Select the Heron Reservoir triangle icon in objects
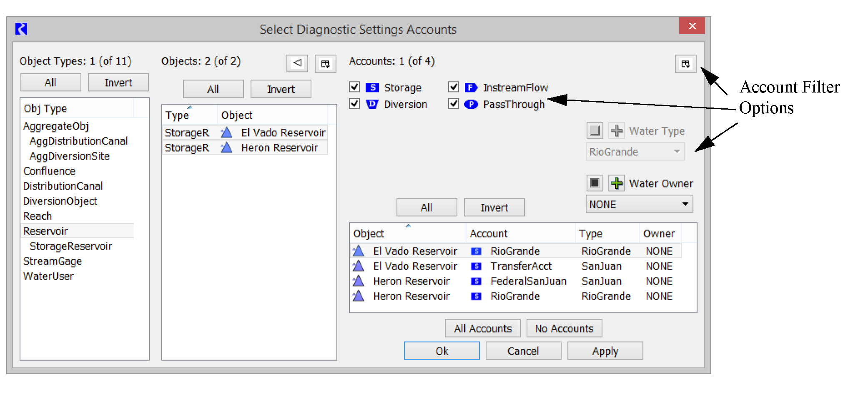Viewport: 868px width, 395px height. pos(227,148)
